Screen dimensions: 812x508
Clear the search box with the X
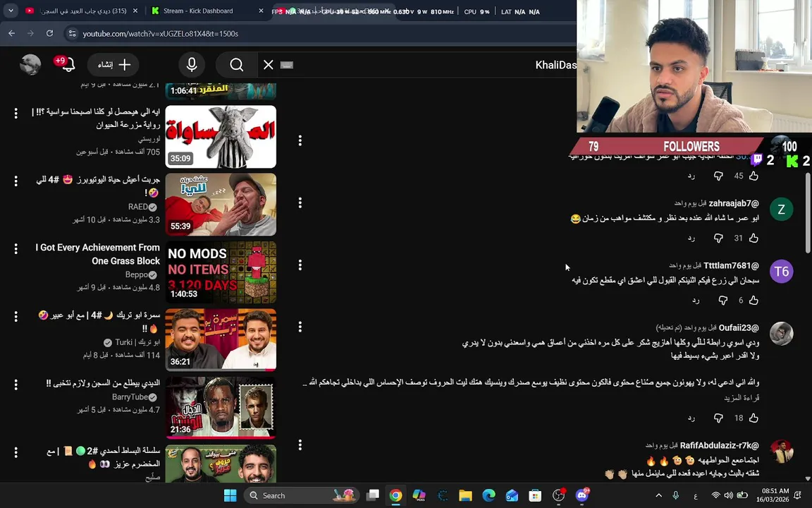click(269, 65)
